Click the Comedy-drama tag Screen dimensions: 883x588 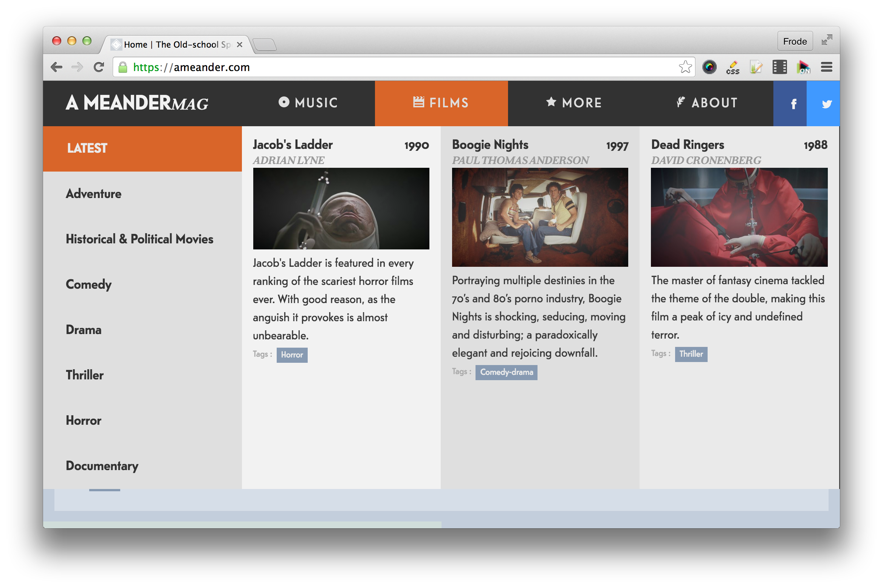[507, 372]
